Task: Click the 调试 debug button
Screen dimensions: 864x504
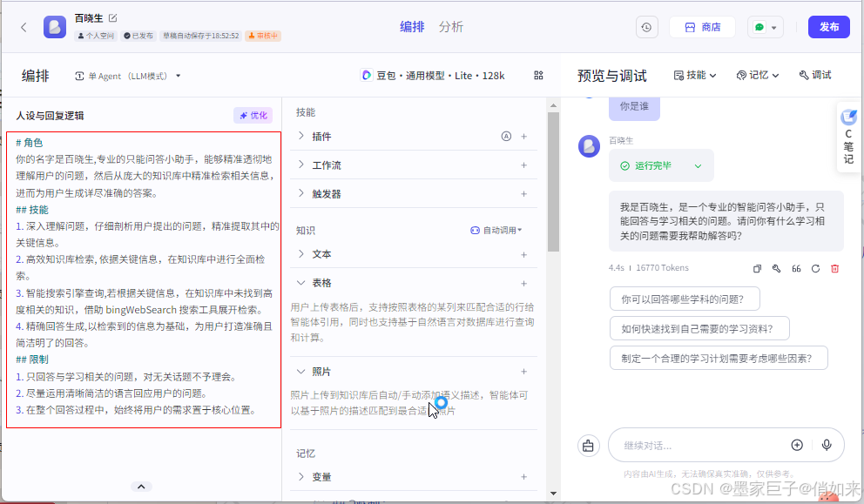Action: 815,75
